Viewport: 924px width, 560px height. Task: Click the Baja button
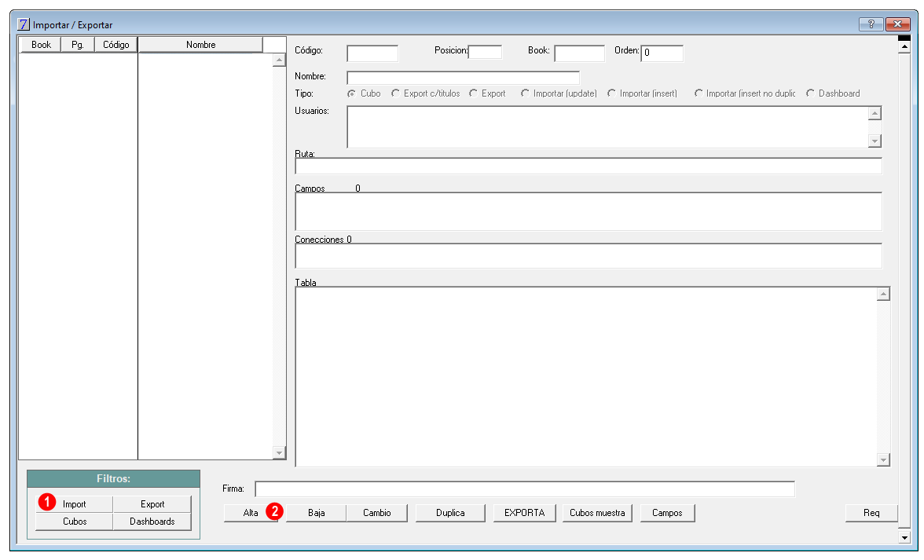317,513
